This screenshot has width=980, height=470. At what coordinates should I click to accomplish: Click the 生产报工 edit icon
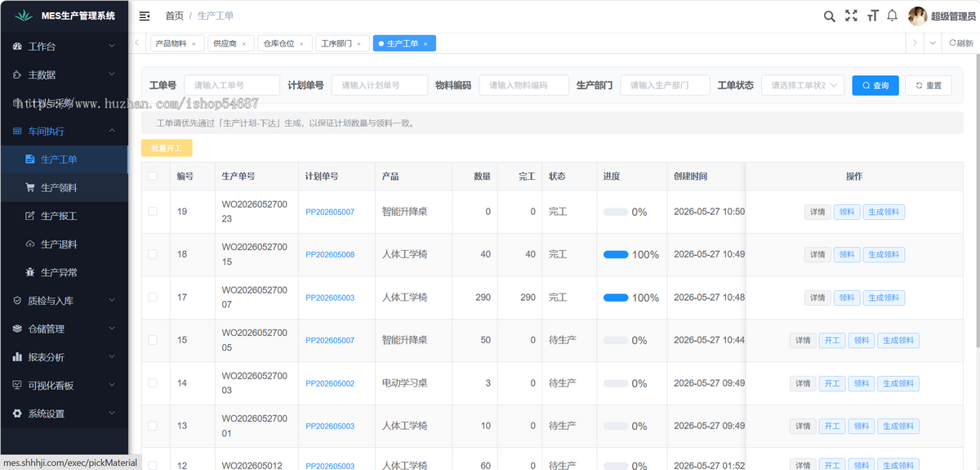30,216
